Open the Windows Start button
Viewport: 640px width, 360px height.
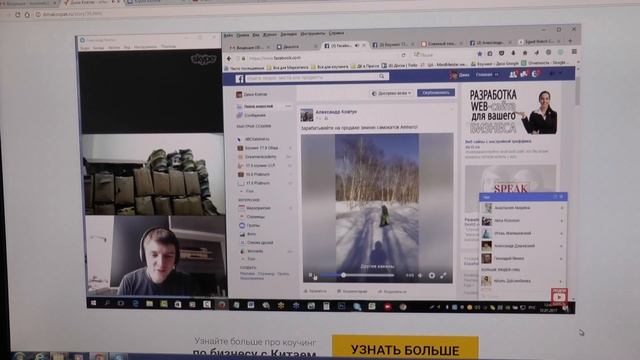coord(93,303)
